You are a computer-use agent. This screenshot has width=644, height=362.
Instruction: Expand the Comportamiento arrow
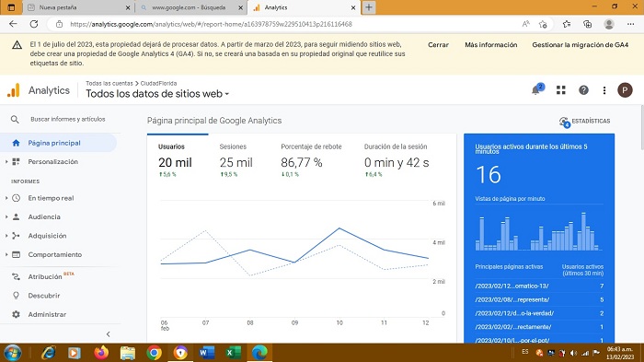point(6,254)
